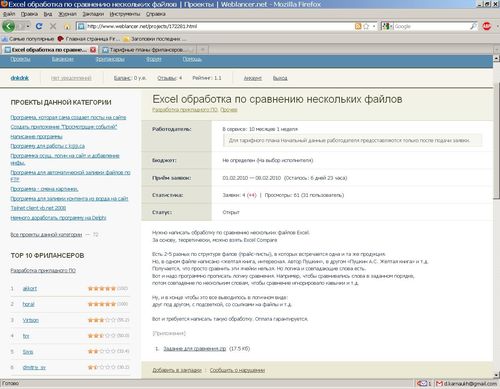Open the Написание программы project link
The width and height of the screenshot is (500, 389).
pos(36,137)
